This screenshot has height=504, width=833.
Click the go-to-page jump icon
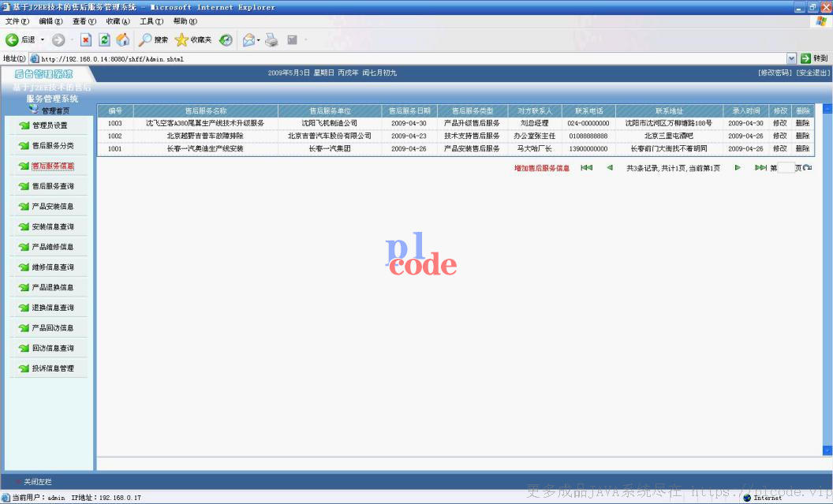point(808,168)
